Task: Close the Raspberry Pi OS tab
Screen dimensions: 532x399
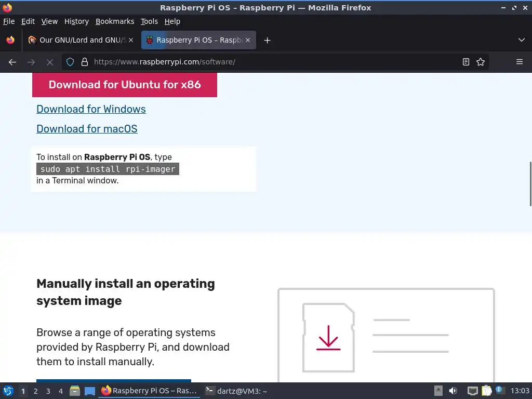Action: [248, 40]
